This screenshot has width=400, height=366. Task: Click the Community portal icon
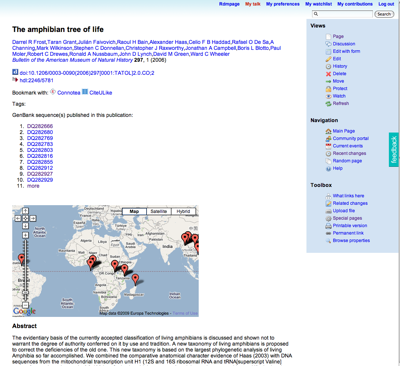point(328,139)
